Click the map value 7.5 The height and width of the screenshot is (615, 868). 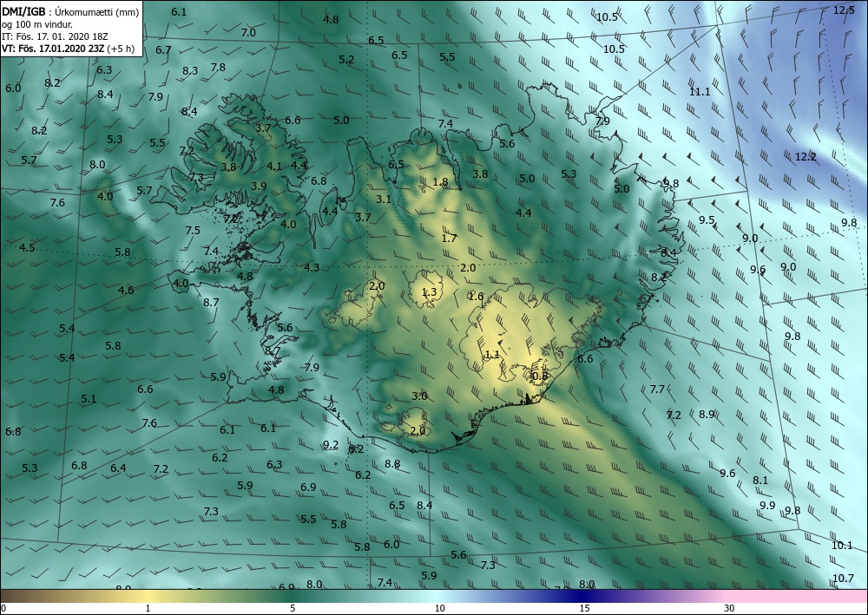pyautogui.click(x=193, y=231)
